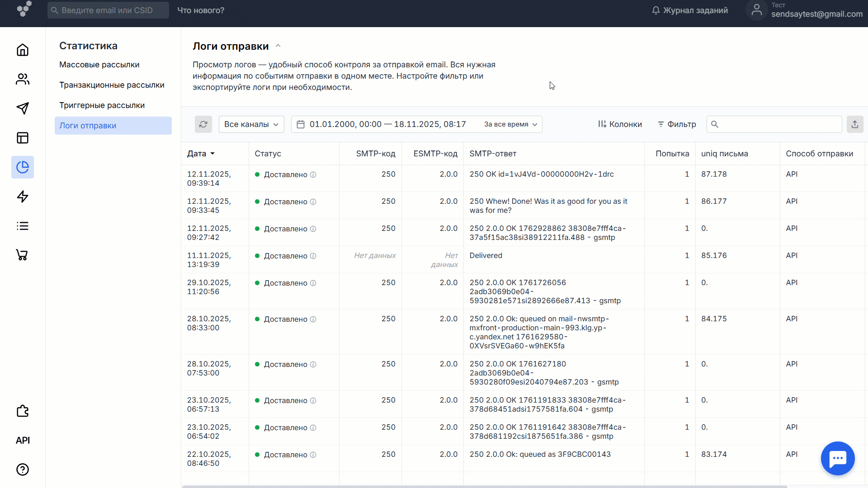Screen dimensions: 868x488
Task: Toggle sort order on the Дата column
Action: click(201, 154)
